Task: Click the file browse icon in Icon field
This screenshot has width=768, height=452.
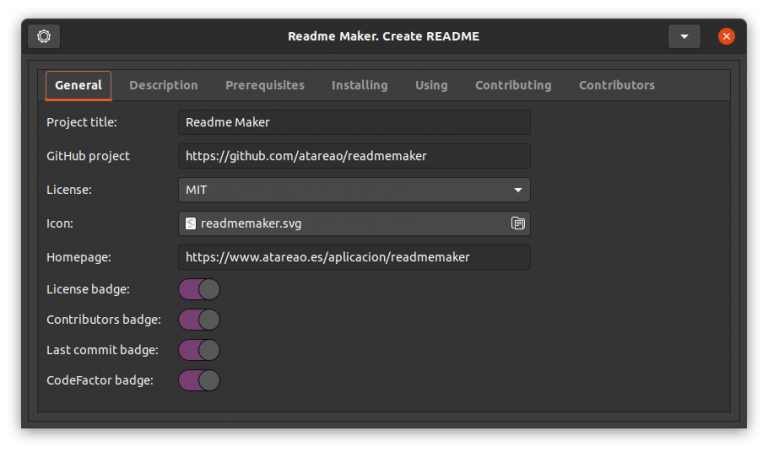Action: coord(518,224)
